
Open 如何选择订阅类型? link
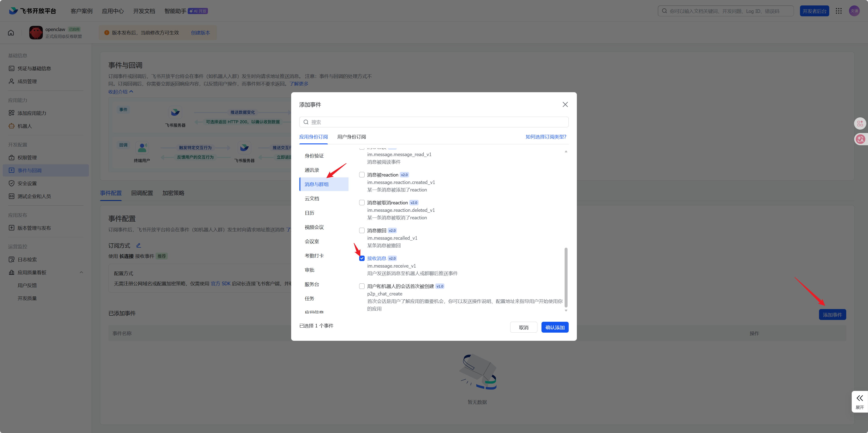546,137
